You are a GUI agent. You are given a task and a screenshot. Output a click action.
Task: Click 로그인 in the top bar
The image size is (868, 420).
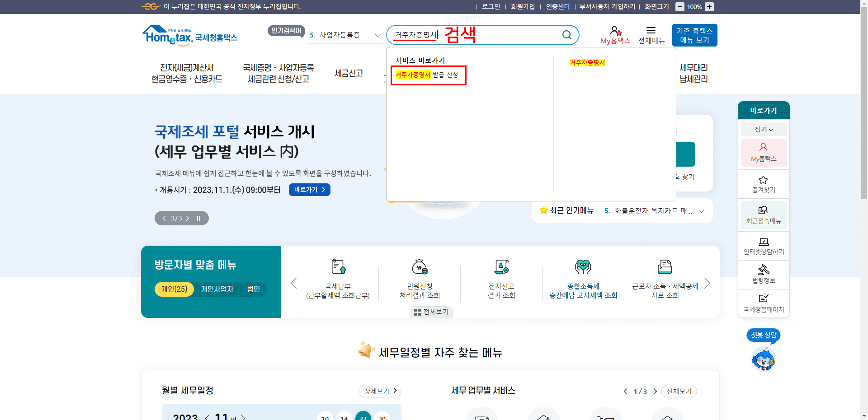click(491, 7)
